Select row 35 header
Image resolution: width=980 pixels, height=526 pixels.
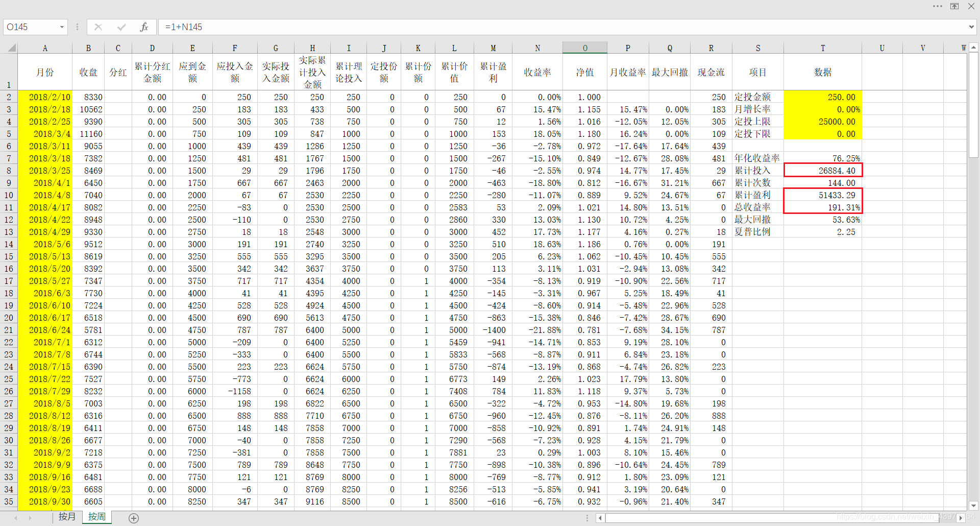click(9, 501)
